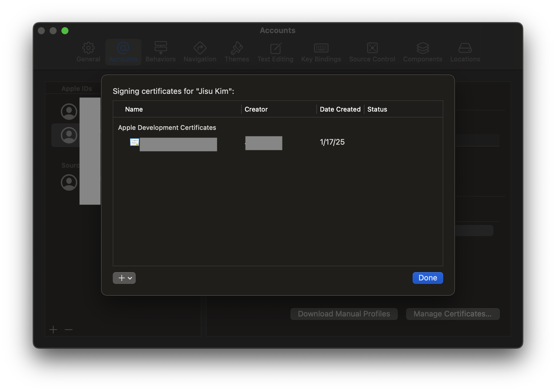
Task: Click the certificate icon in the list
Action: (135, 142)
